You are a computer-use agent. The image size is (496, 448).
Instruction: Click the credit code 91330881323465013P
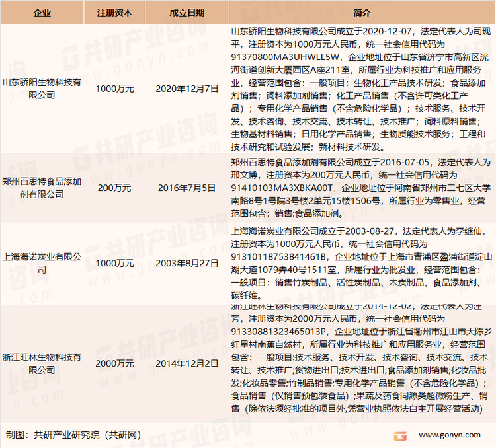click(278, 332)
